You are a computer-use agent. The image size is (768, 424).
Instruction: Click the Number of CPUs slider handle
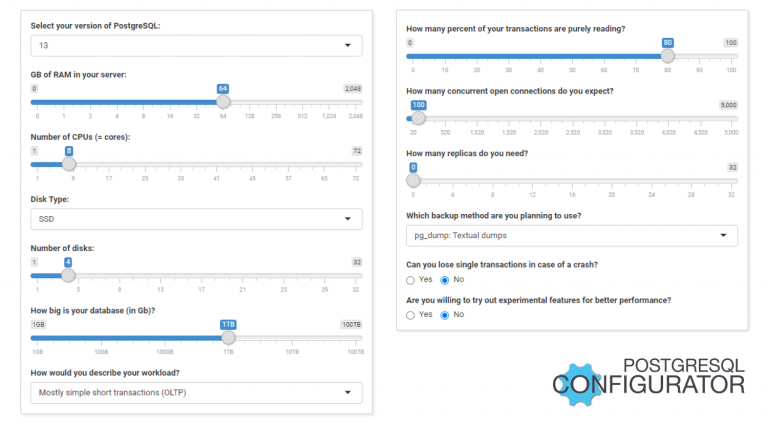[x=68, y=164]
